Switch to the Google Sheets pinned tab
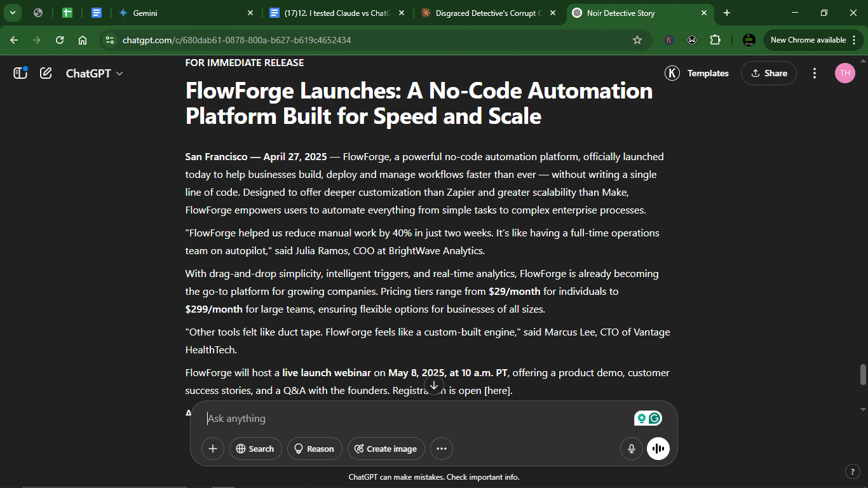The image size is (868, 488). pyautogui.click(x=67, y=13)
